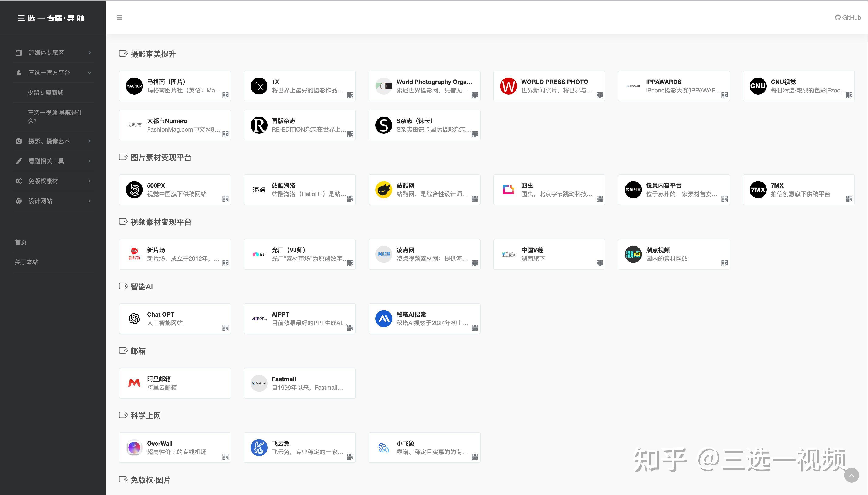868x495 pixels.
Task: Click the 1X logo icon
Action: point(259,86)
